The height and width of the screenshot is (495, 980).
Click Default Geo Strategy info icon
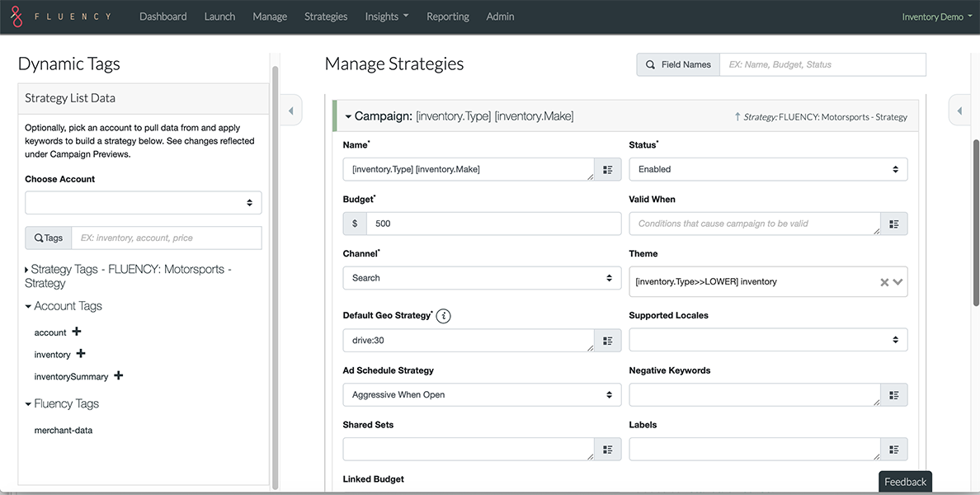(444, 316)
